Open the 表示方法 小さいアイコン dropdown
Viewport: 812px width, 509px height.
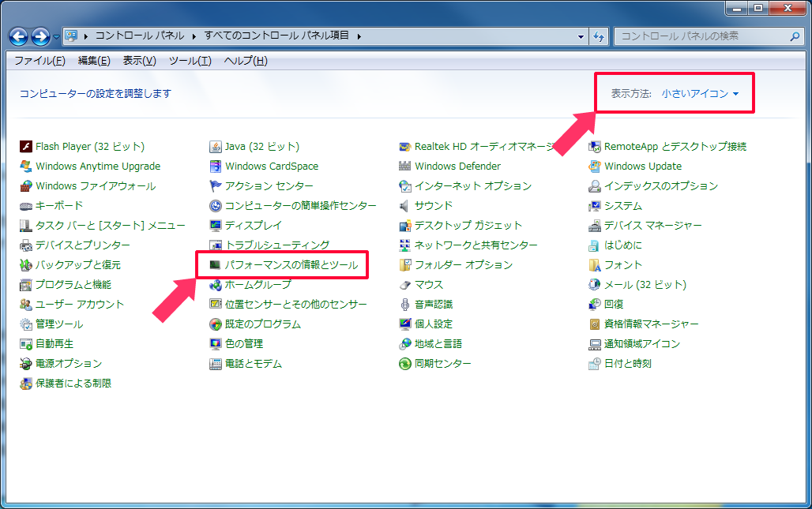tap(700, 94)
